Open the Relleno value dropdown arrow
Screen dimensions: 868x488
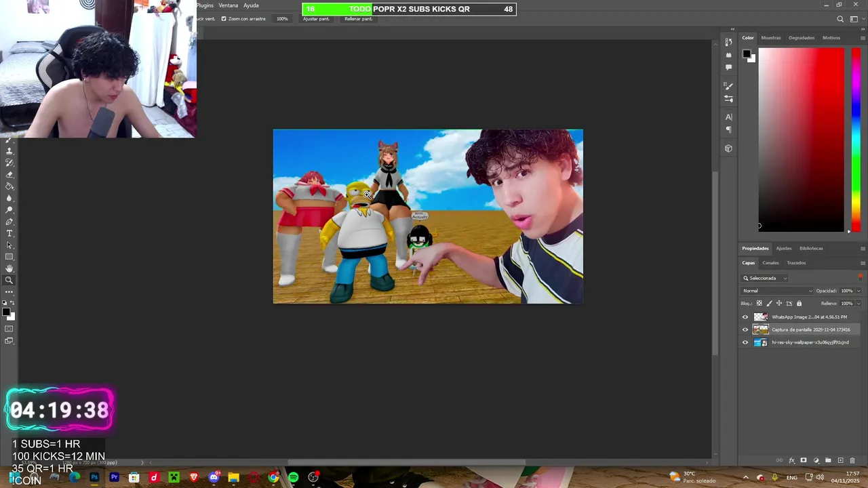(859, 304)
